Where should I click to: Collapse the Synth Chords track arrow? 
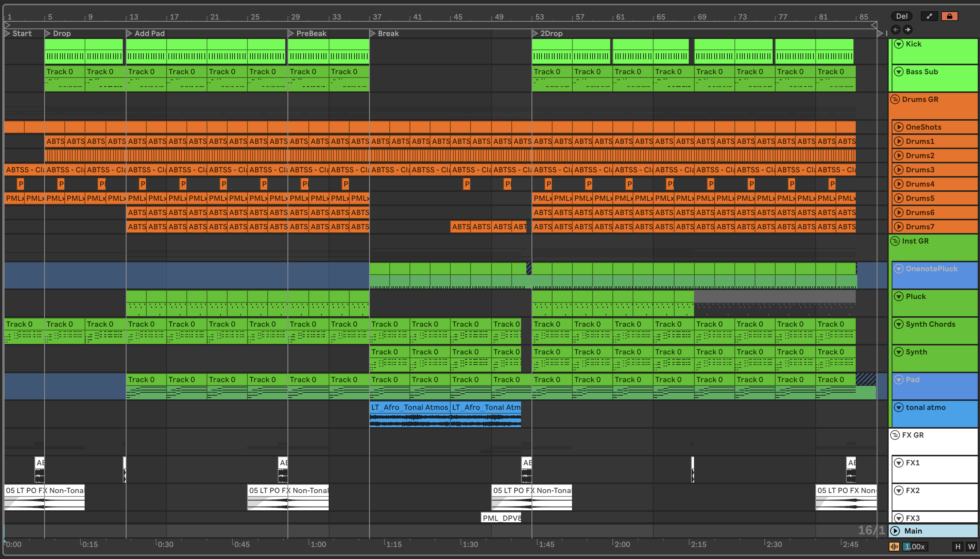point(899,324)
